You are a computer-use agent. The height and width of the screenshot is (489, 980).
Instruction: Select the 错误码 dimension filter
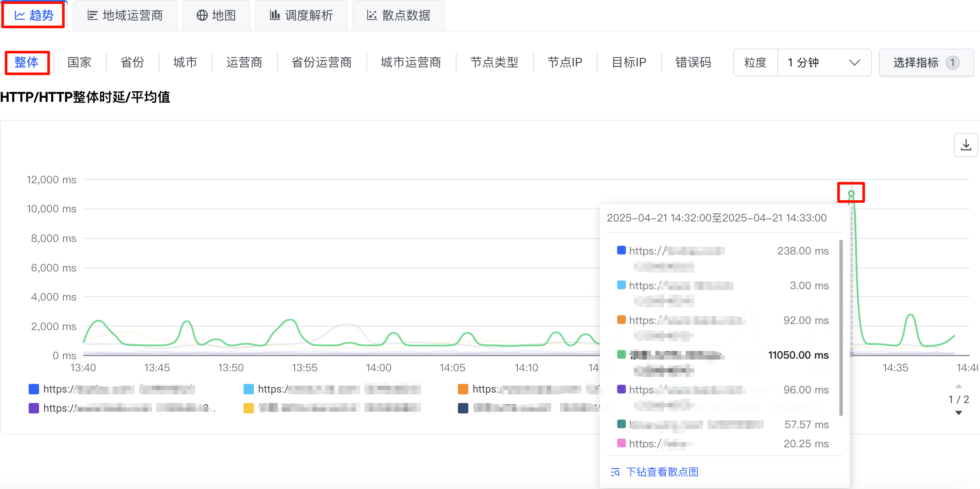coord(693,63)
